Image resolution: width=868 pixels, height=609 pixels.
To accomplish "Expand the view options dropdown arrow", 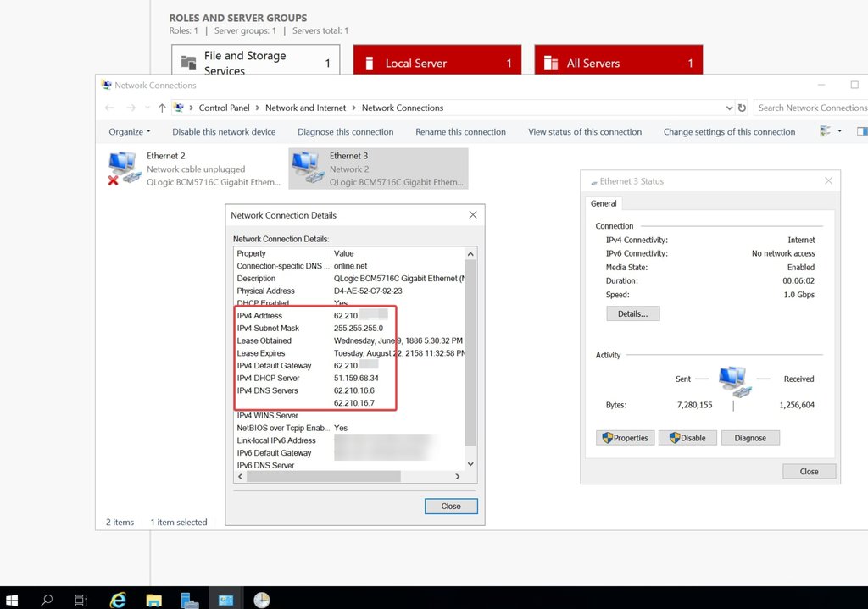I will pos(840,131).
